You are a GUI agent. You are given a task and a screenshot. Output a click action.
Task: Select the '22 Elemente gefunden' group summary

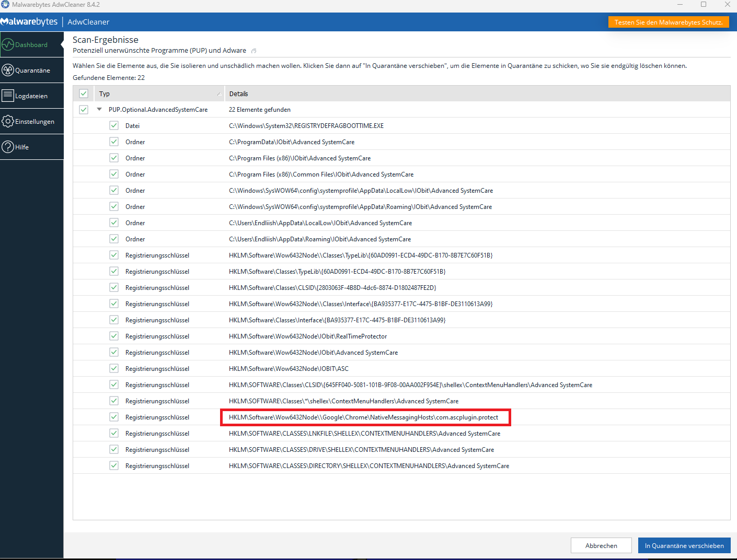click(260, 110)
